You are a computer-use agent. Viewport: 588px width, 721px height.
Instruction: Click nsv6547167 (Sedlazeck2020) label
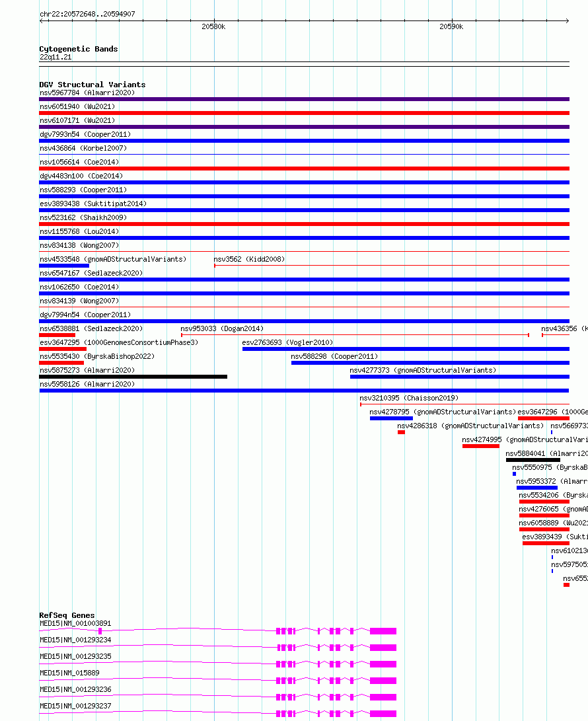tap(91, 273)
